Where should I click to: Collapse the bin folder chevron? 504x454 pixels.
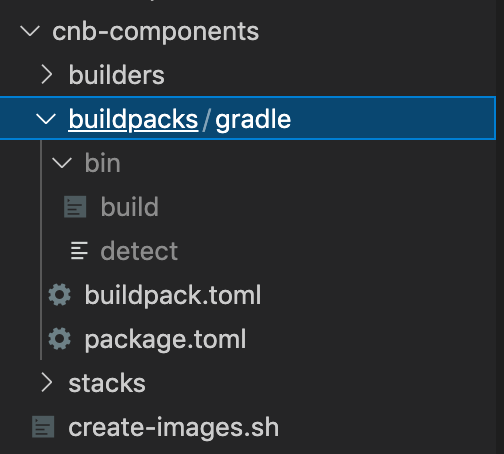[62, 163]
